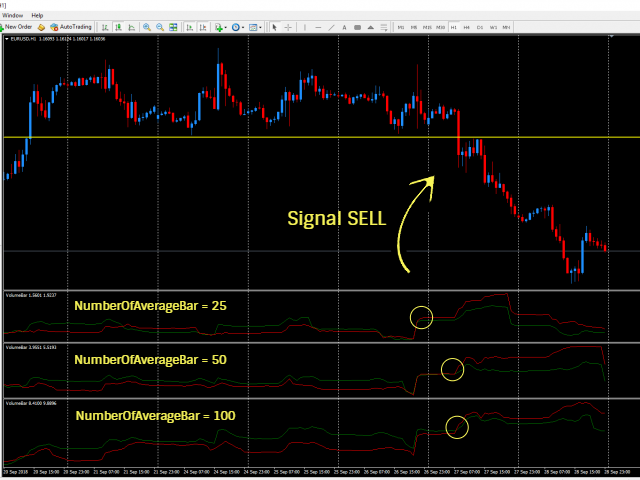The height and width of the screenshot is (480, 640).
Task: Toggle the H1 timeframe button
Action: coord(453,27)
